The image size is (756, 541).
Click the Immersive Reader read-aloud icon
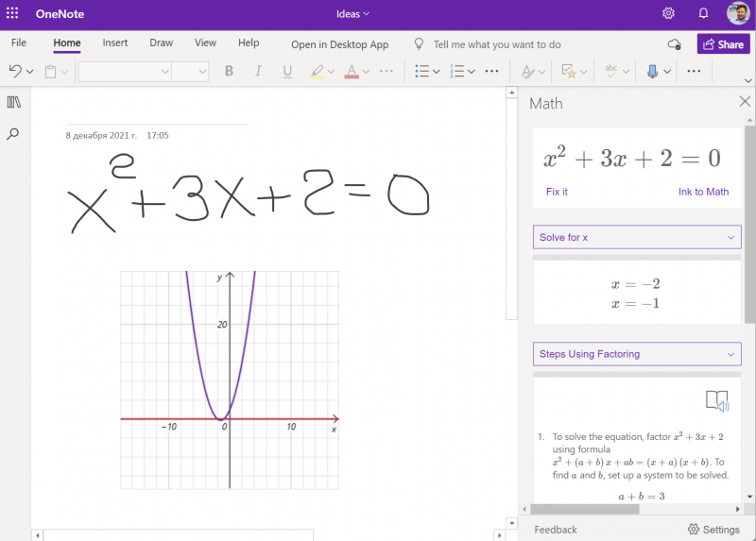pyautogui.click(x=718, y=401)
